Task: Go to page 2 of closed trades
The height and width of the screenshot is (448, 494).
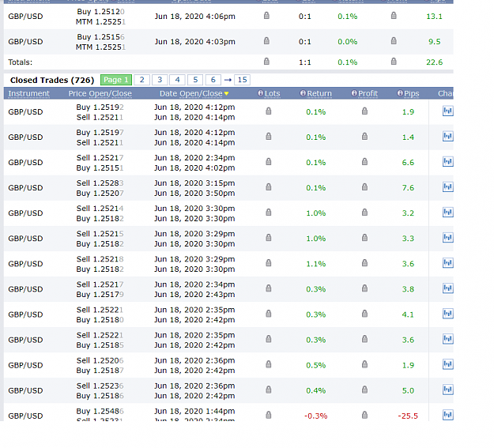Action: pyautogui.click(x=141, y=80)
